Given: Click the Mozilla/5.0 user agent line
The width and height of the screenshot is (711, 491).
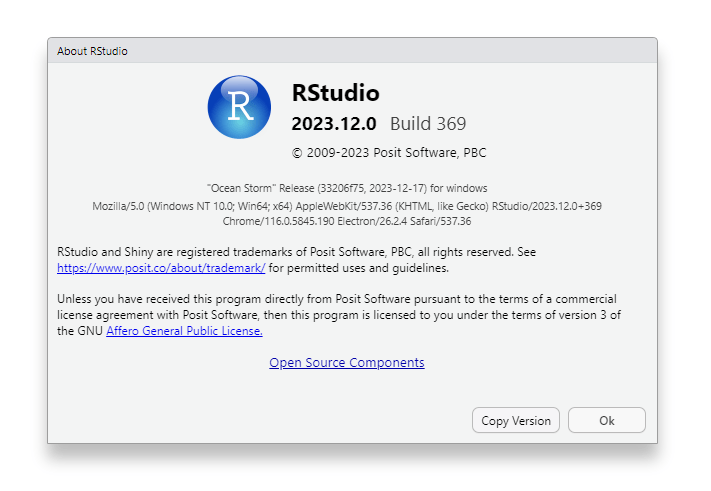Looking at the screenshot, I should click(x=347, y=206).
